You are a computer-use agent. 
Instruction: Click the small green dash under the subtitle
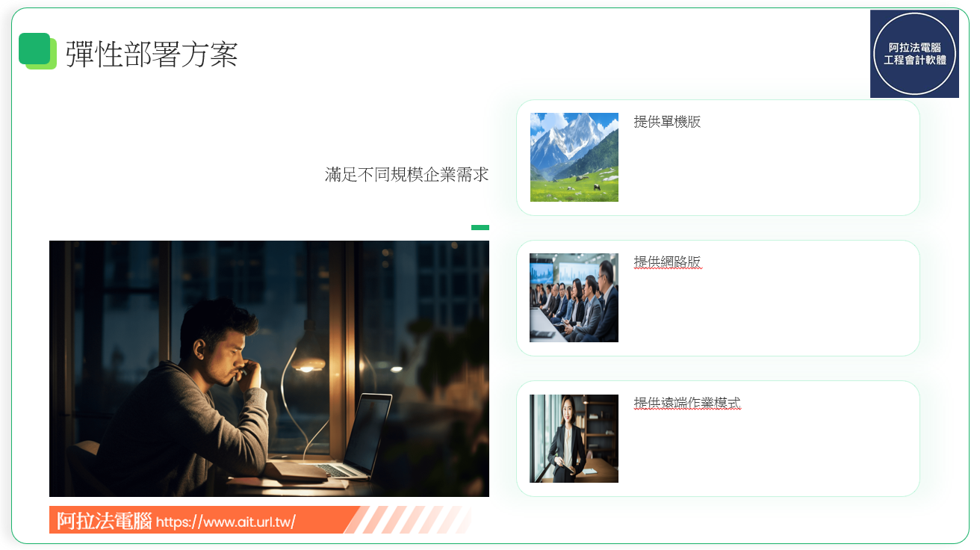pyautogui.click(x=480, y=227)
